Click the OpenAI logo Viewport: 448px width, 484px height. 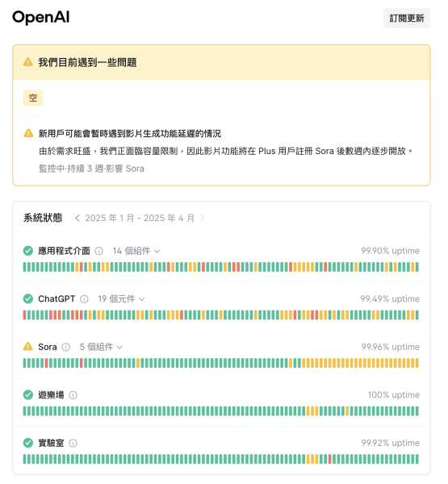click(41, 17)
